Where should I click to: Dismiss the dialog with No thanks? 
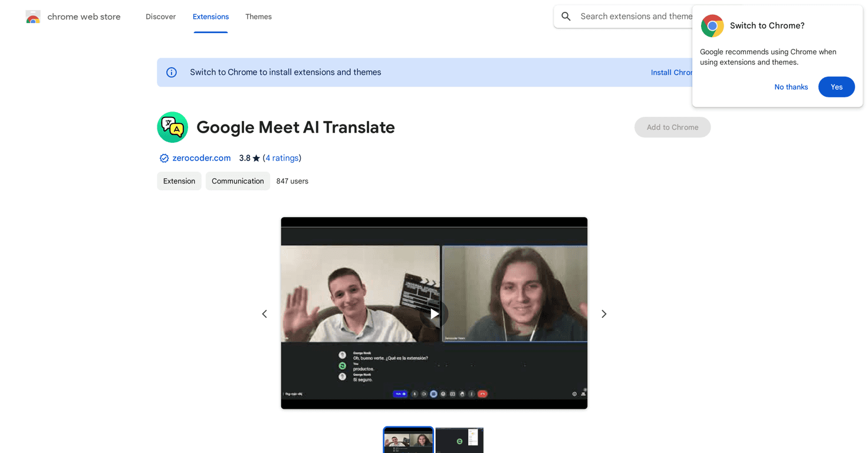[x=791, y=87]
